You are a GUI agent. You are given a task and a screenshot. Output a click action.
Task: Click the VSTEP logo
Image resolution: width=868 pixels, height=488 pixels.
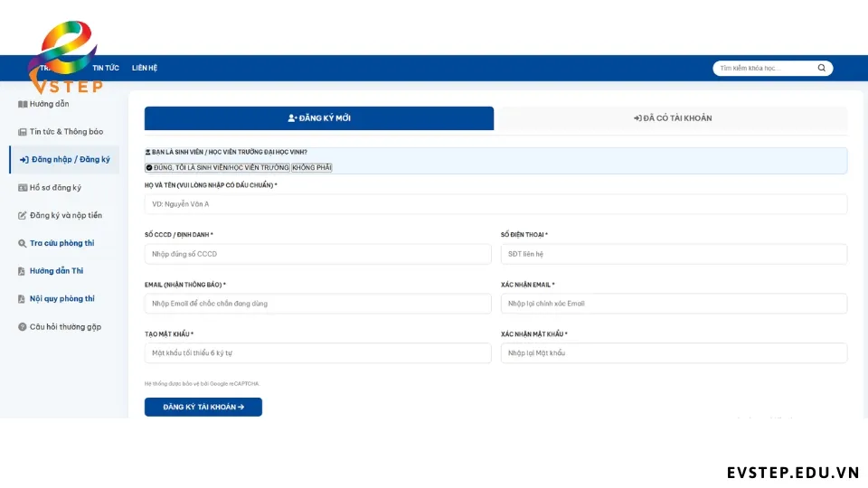pos(66,57)
